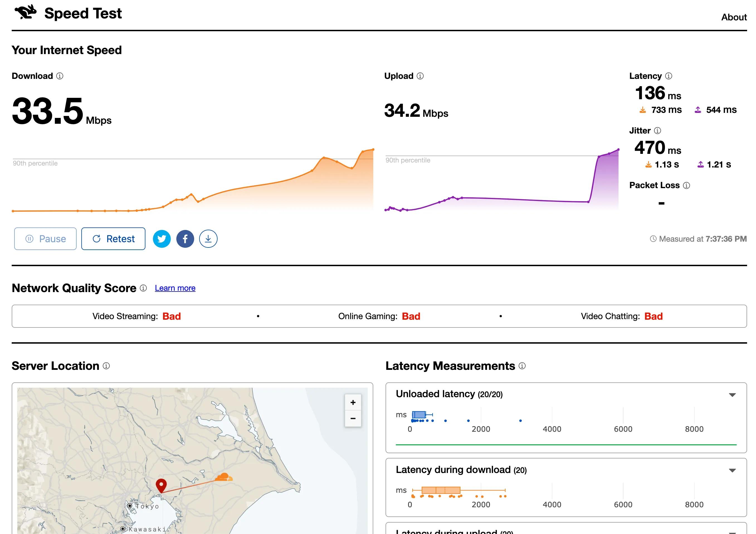Click the red location pin on map
This screenshot has height=534, width=756.
coord(161,485)
